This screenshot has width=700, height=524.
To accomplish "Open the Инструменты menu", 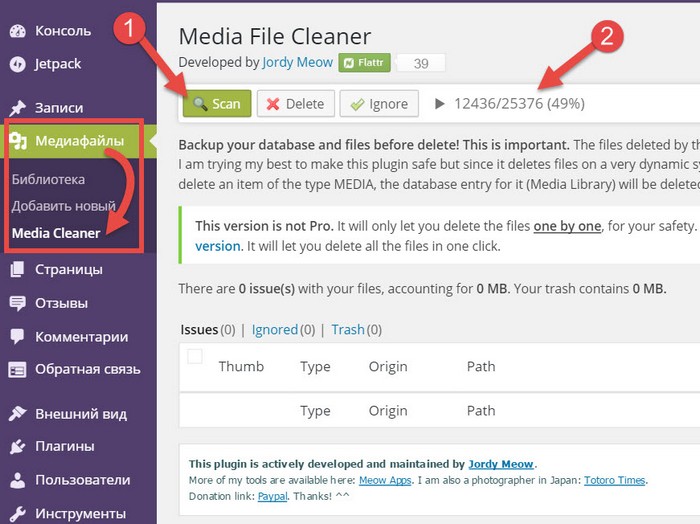I will (x=78, y=513).
